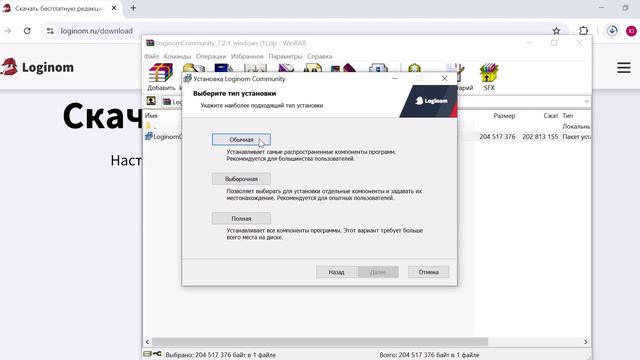Click the key icon in WinRAR status bar
Viewport: 640px width, 360px height.
157,354
